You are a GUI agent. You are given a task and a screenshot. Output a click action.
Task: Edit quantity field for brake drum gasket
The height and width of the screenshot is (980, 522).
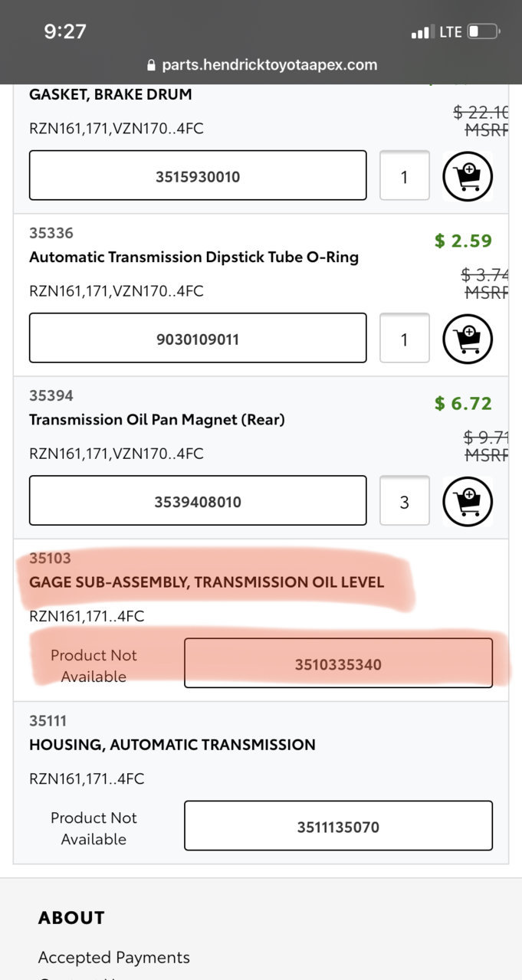(x=405, y=176)
